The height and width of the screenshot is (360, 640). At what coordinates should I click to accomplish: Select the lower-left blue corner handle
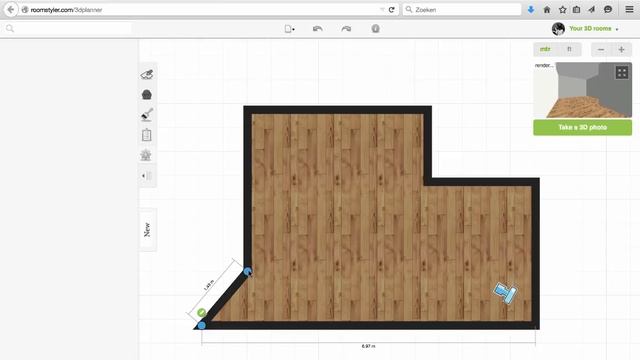click(202, 325)
